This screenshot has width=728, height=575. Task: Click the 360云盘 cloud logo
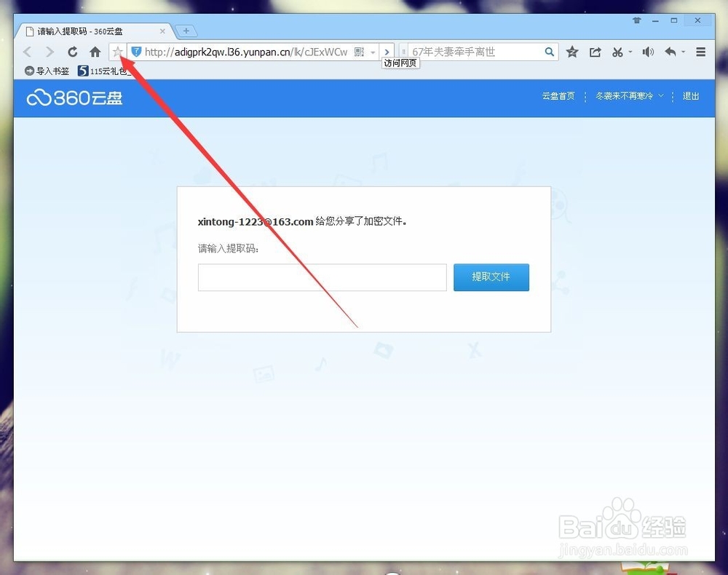(x=74, y=98)
